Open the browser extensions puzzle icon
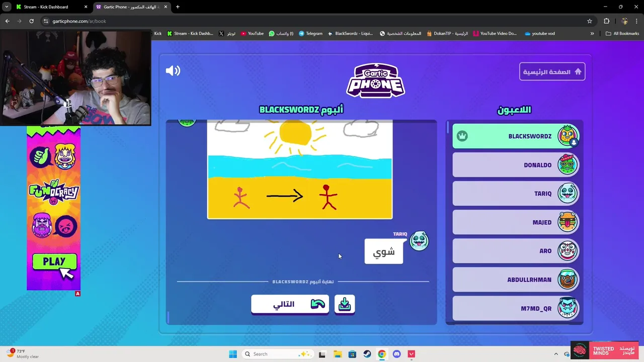Screen dimensions: 644x362 [606, 21]
